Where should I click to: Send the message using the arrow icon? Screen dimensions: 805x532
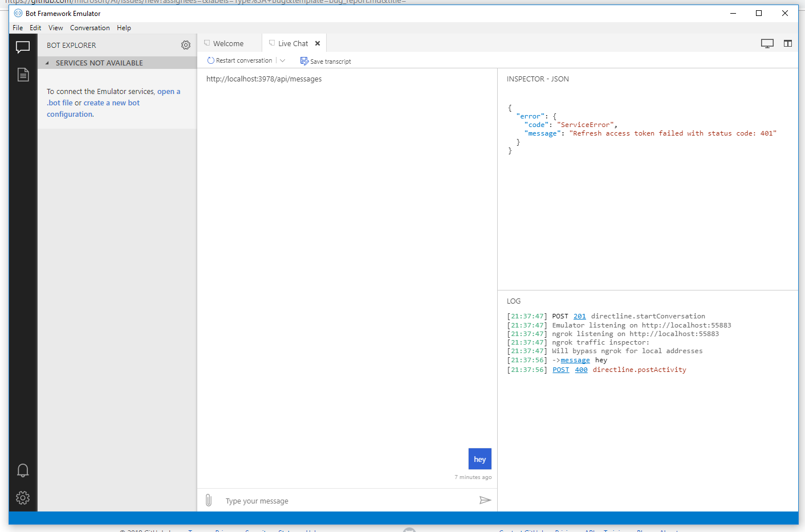[485, 500]
